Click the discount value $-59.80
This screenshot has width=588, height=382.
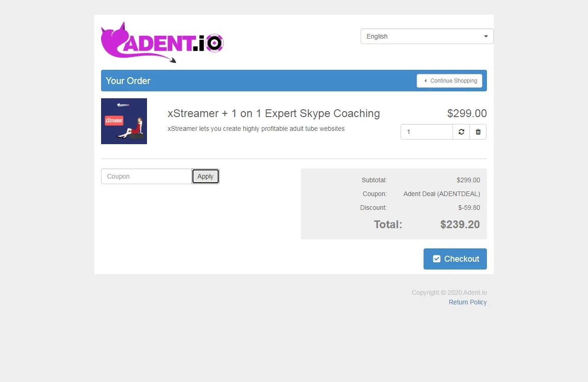(x=469, y=208)
